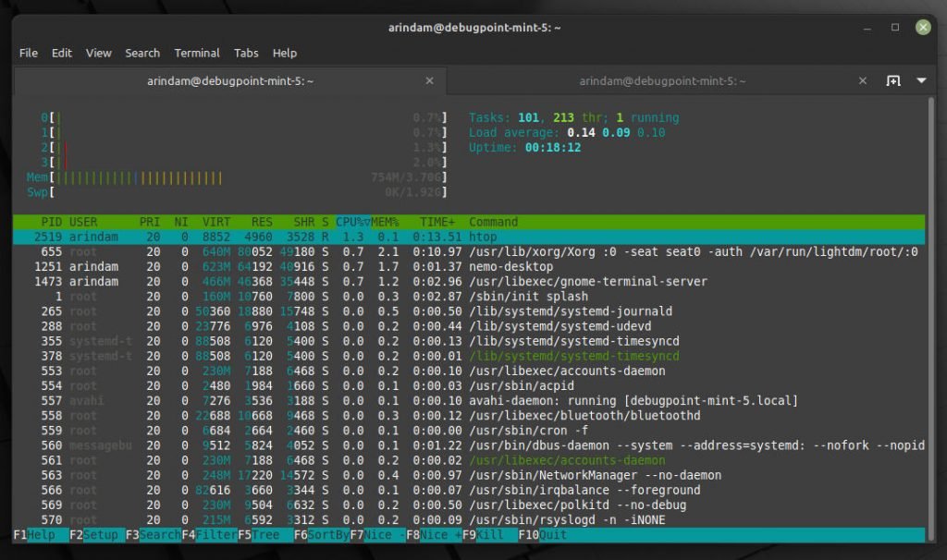Screen dimensions: 947x560
Task: Open the Tabs menu
Action: 246,53
